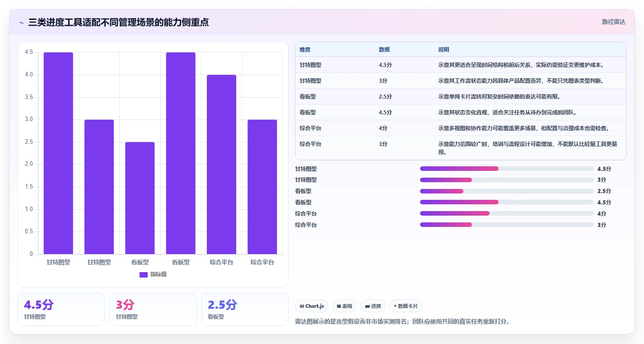Image resolution: width=644 pixels, height=344 pixels.
Task: Click the 说明 column header
Action: click(x=443, y=50)
